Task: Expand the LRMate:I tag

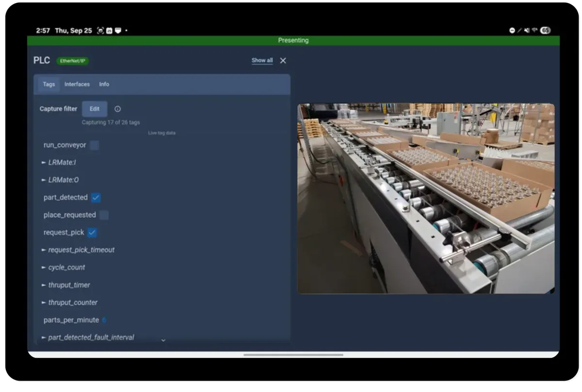Action: pos(44,162)
